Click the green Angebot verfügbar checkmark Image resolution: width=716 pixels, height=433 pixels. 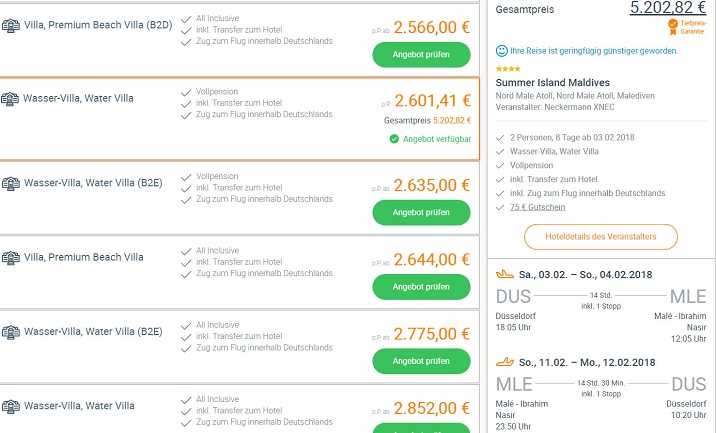click(x=394, y=139)
